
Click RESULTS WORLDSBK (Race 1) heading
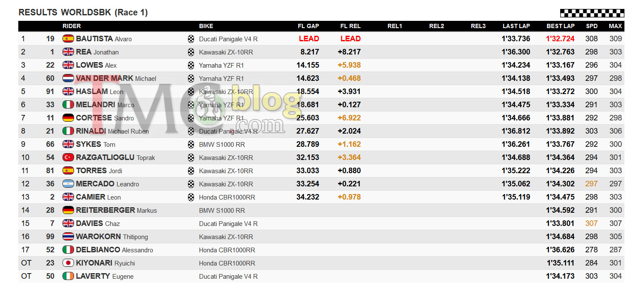coord(83,13)
